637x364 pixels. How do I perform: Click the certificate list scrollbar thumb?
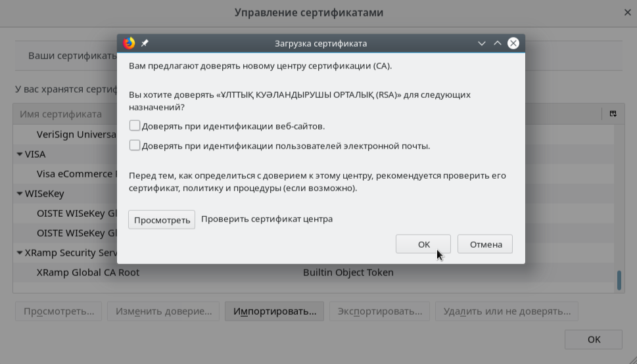click(x=619, y=280)
